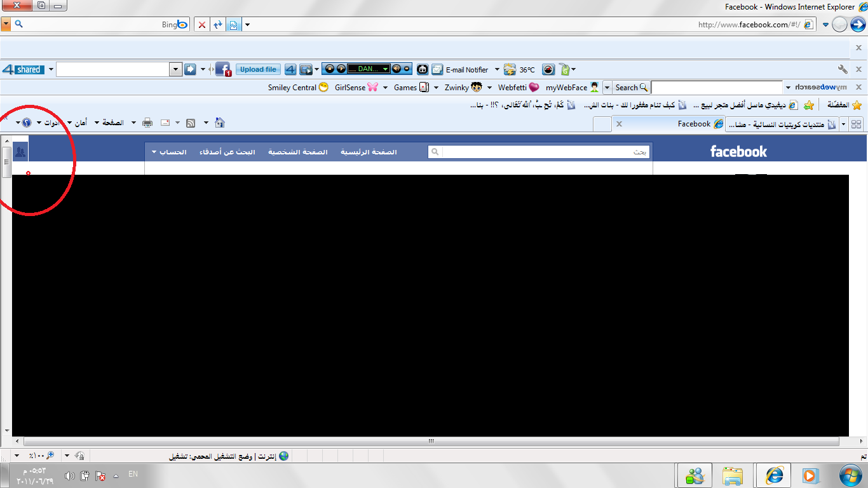Screen dimensions: 868x488
Task: Click the add to favorites bar icon
Action: (x=808, y=105)
